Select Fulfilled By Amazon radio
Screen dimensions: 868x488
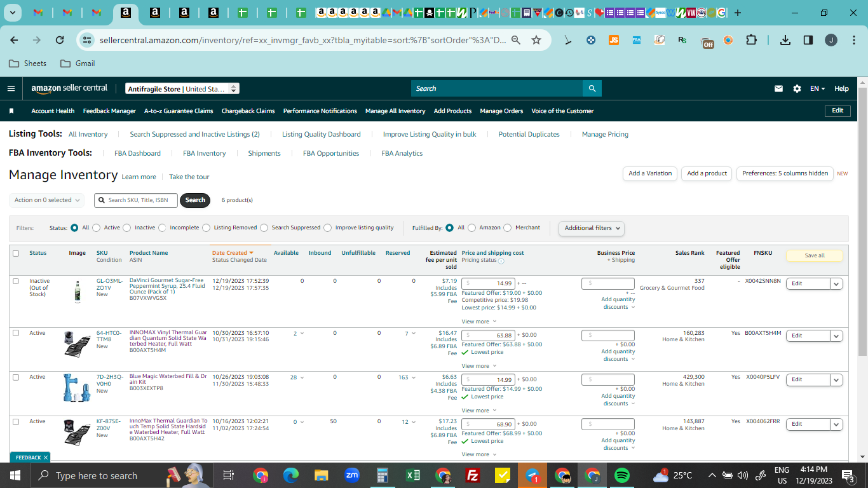point(471,227)
